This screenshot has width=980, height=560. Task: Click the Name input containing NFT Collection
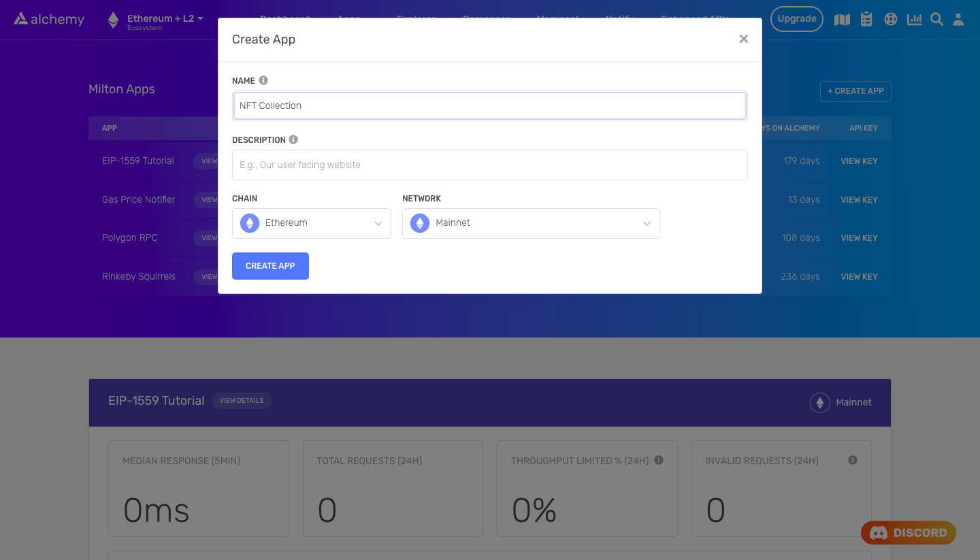pos(490,106)
